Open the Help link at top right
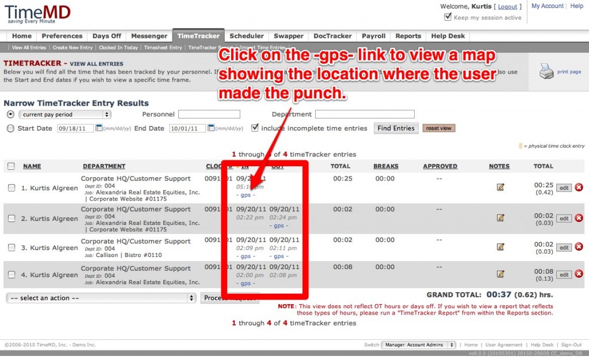The width and height of the screenshot is (589, 364). coord(576,6)
